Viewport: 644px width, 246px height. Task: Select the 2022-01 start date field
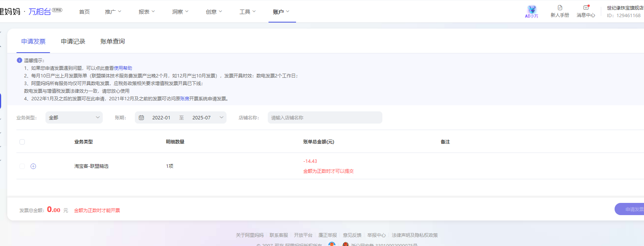(161, 118)
